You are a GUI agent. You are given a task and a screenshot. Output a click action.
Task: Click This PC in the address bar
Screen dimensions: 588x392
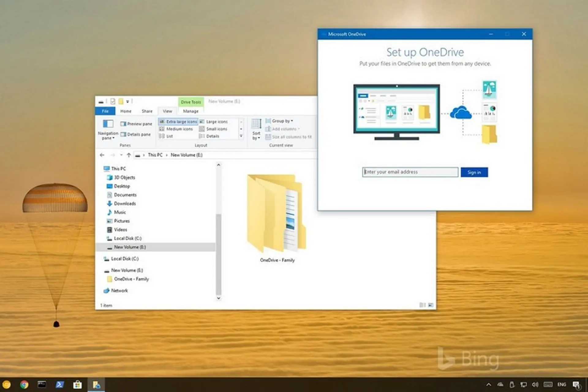pyautogui.click(x=155, y=155)
